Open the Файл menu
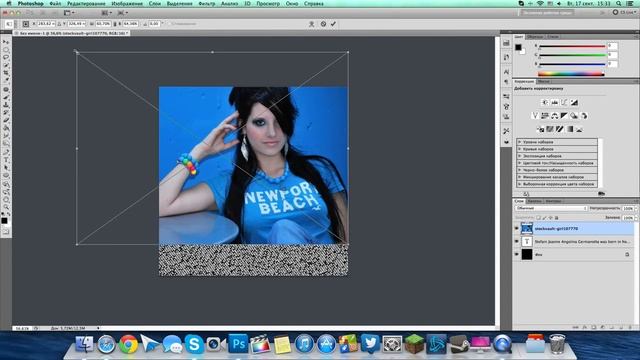640x360 pixels. click(55, 4)
